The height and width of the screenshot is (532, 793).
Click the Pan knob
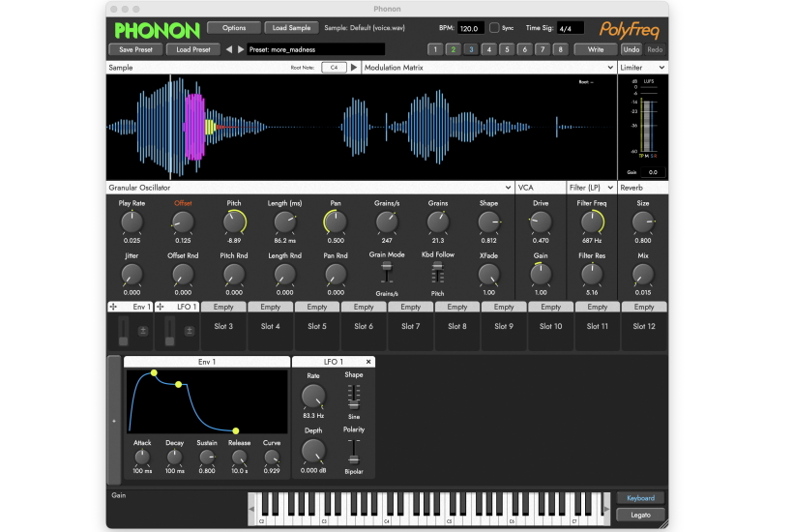336,222
